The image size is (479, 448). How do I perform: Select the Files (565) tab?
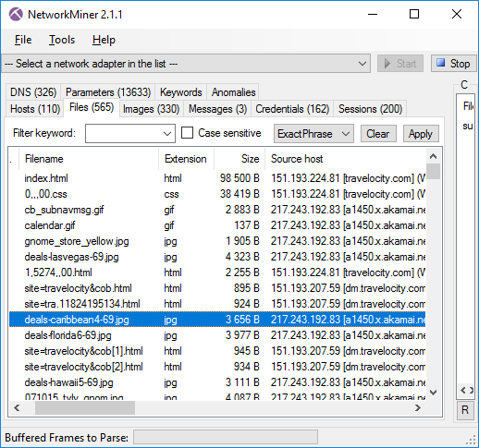92,107
